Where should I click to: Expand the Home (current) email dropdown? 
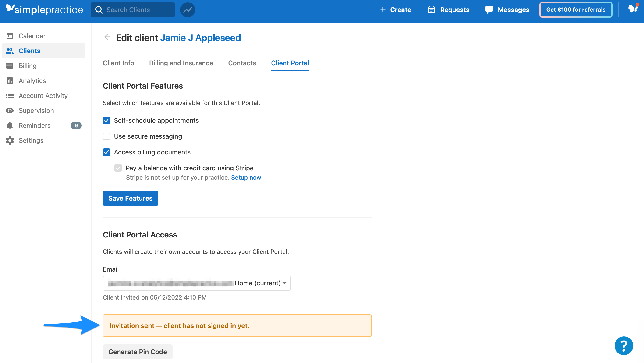point(260,283)
